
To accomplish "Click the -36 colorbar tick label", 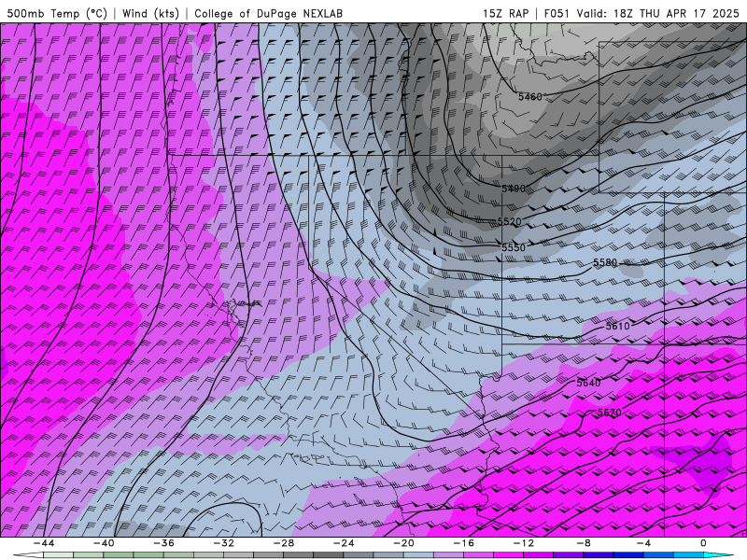I will (x=163, y=543).
